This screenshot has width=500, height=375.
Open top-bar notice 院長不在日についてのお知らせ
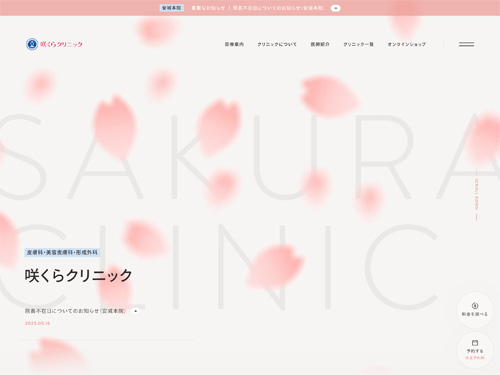278,8
